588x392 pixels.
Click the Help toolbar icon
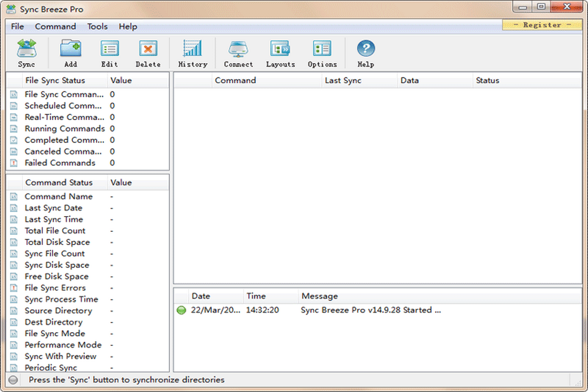[366, 53]
